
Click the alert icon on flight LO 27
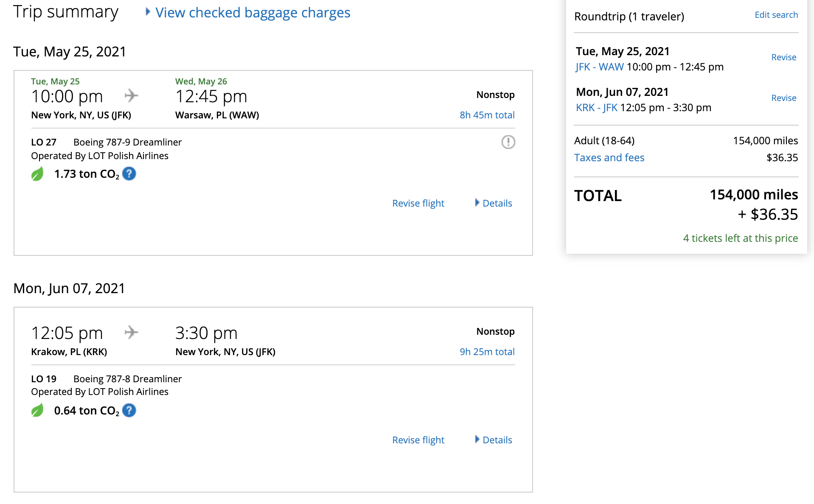[508, 142]
